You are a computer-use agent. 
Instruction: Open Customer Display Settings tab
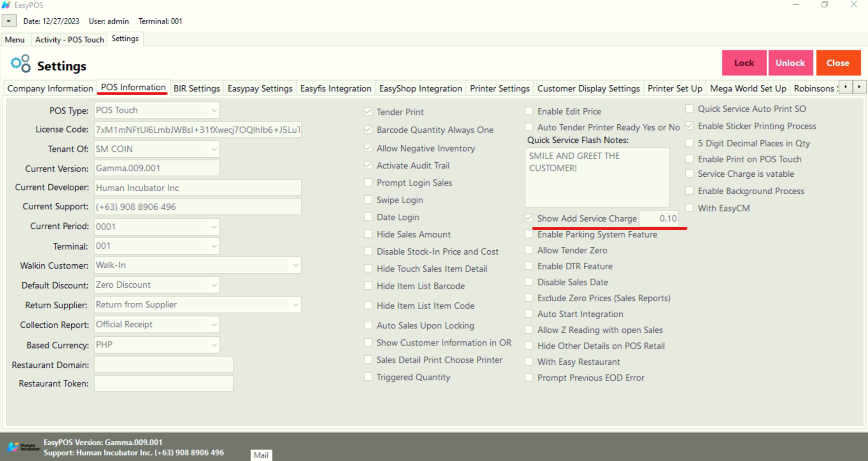pyautogui.click(x=588, y=88)
